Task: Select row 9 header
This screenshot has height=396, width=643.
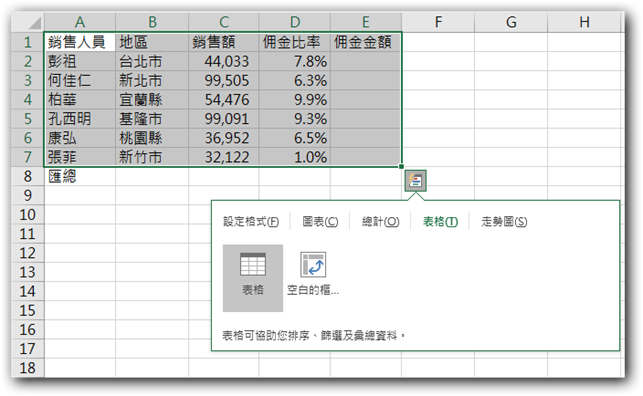Action: [27, 196]
